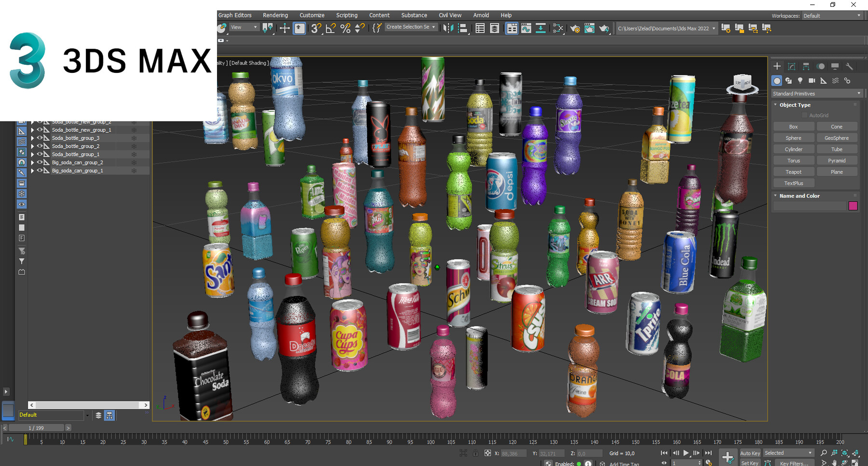Select the Shapes category icon
This screenshot has width=868, height=466.
click(788, 81)
